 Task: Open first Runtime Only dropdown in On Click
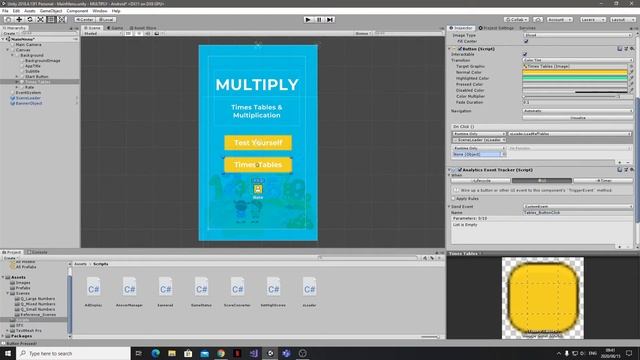click(479, 134)
